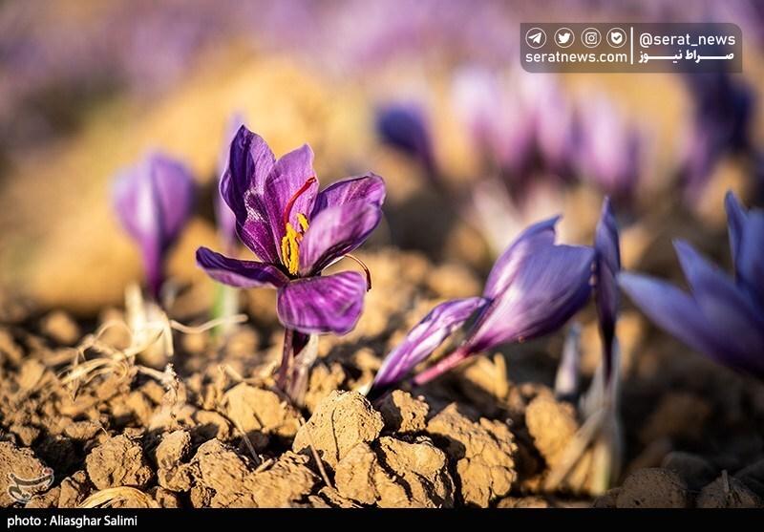Click the yellow stamens of the central flower
This screenshot has height=532, width=764.
click(x=292, y=245)
